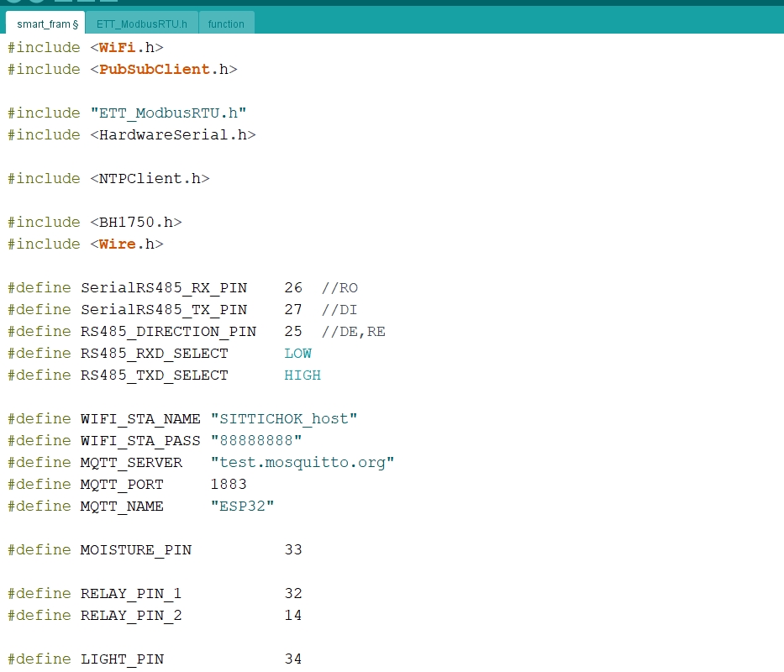Click the LOW value of RS485_RXD_SELECT

pyautogui.click(x=297, y=354)
